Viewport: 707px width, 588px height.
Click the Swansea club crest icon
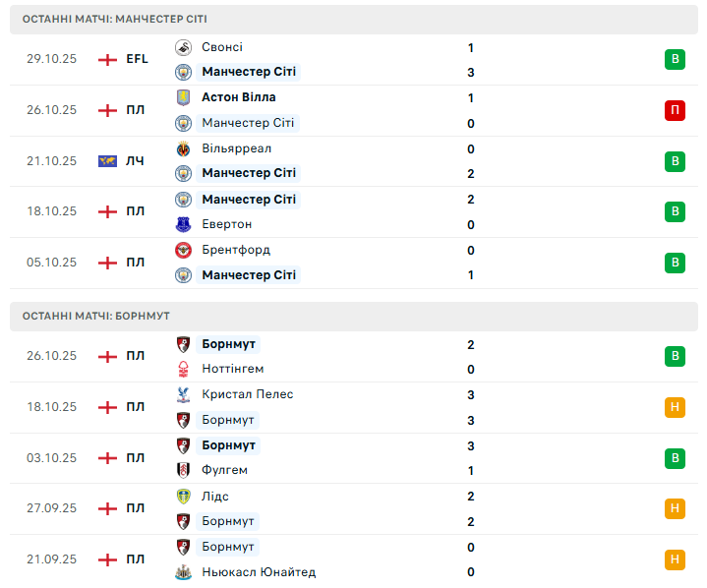coord(183,47)
